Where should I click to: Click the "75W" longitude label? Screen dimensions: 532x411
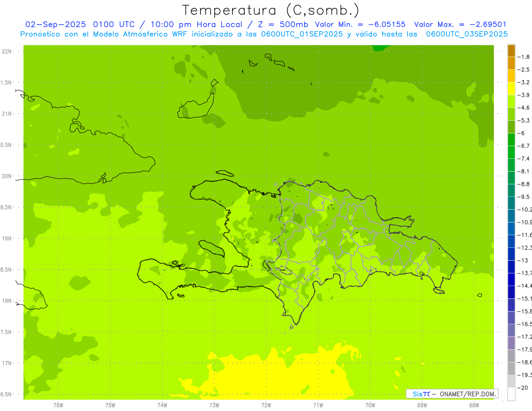point(110,405)
